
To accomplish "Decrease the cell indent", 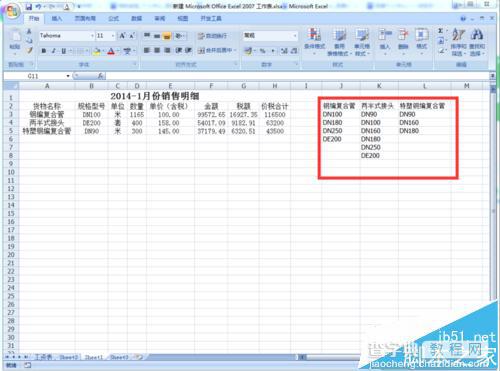I will (179, 50).
